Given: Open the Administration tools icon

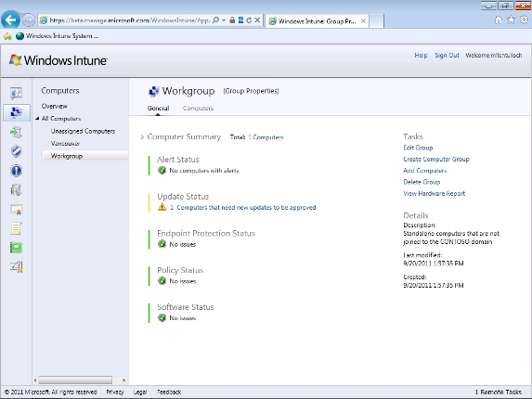Looking at the screenshot, I should pos(16,267).
